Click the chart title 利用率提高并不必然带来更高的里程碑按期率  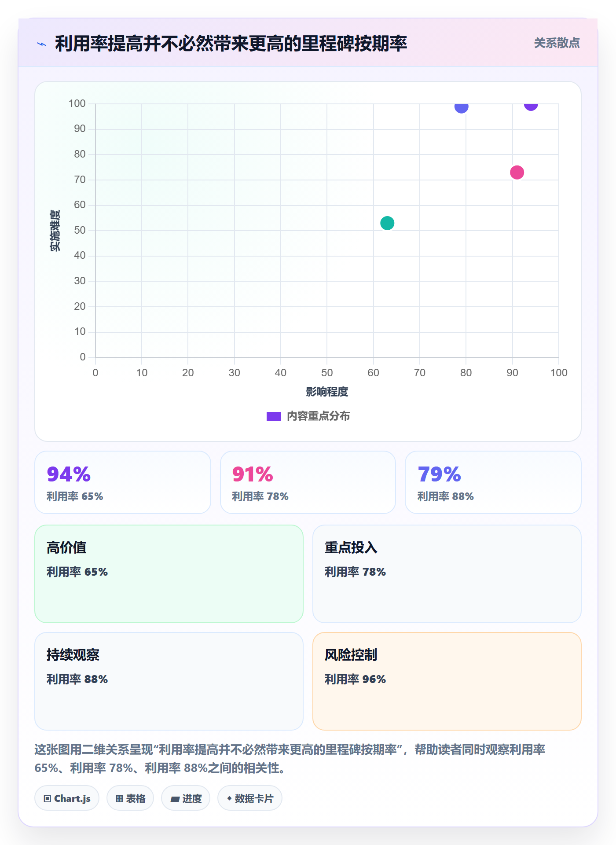point(231,44)
